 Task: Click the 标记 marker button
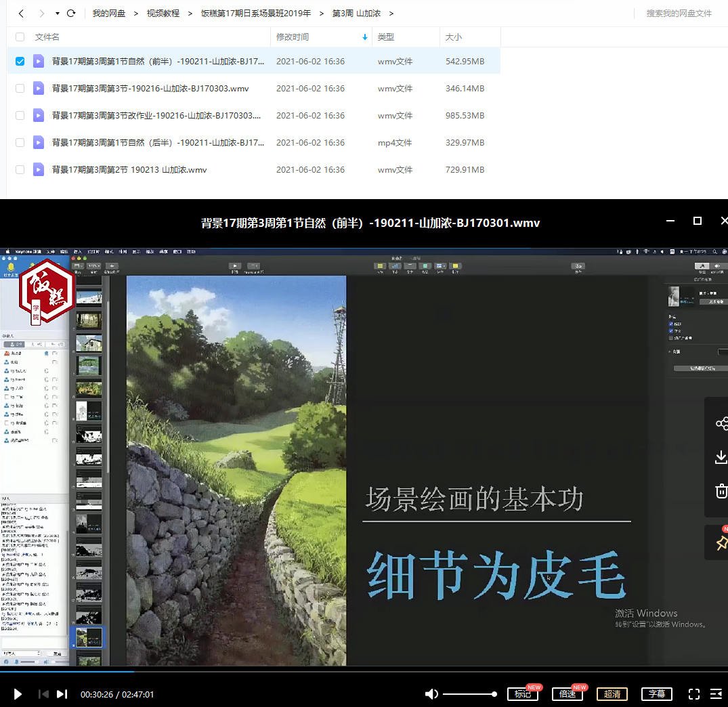pyautogui.click(x=523, y=694)
